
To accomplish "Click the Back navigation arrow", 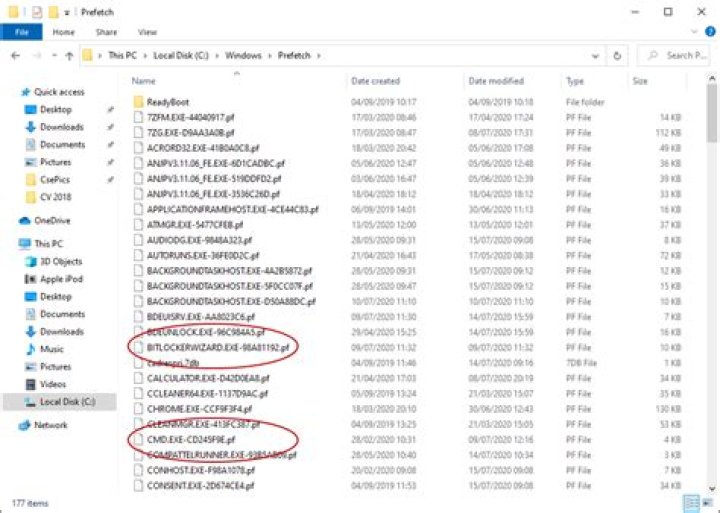I will [x=14, y=56].
